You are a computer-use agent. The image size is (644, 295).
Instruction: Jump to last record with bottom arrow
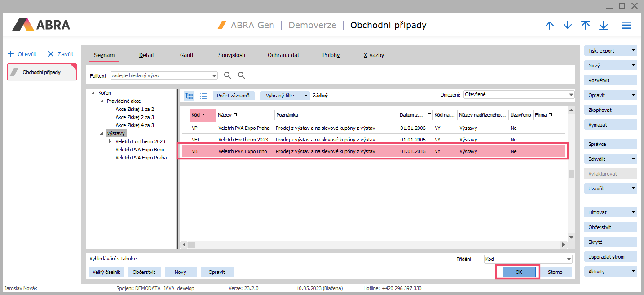point(603,26)
